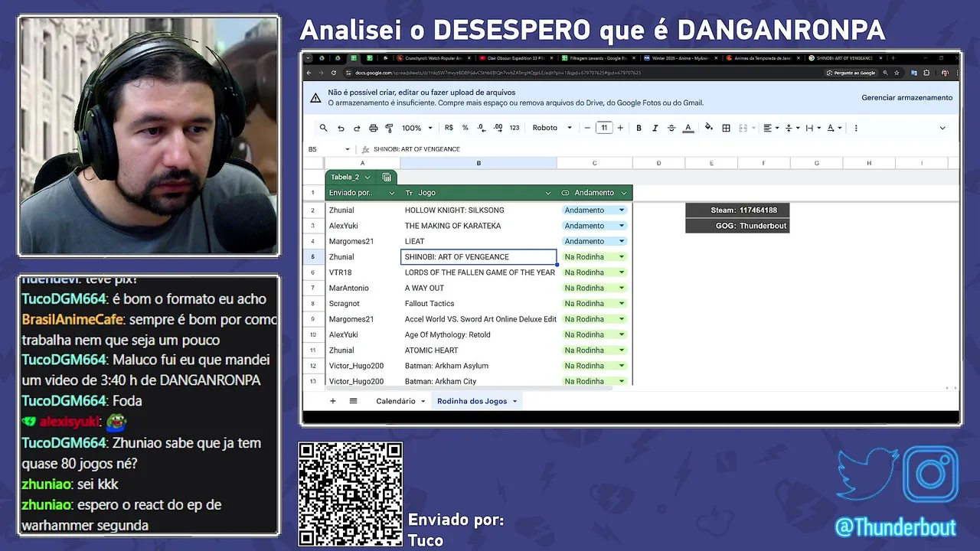980x551 pixels.
Task: Select the Scragnot cell
Action: (363, 304)
